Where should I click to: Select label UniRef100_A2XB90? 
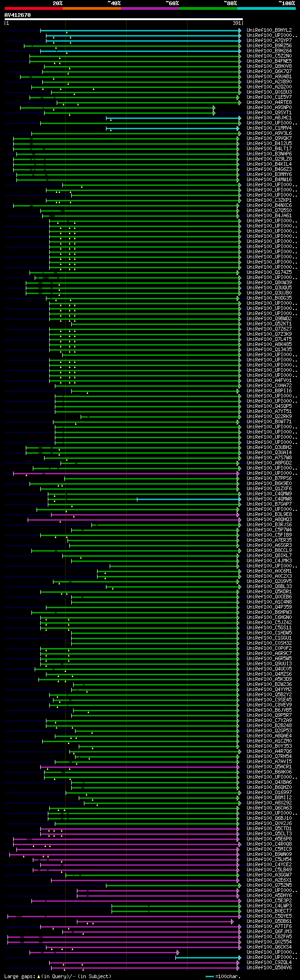pos(269,82)
